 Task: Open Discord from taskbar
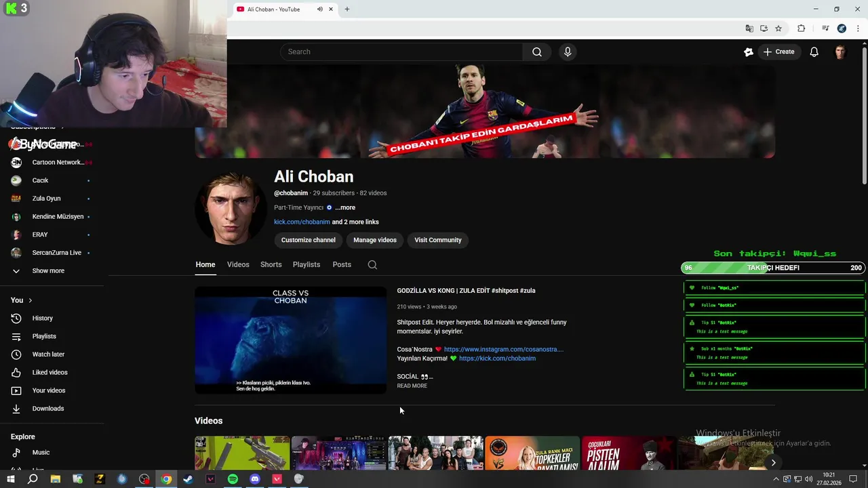(255, 479)
